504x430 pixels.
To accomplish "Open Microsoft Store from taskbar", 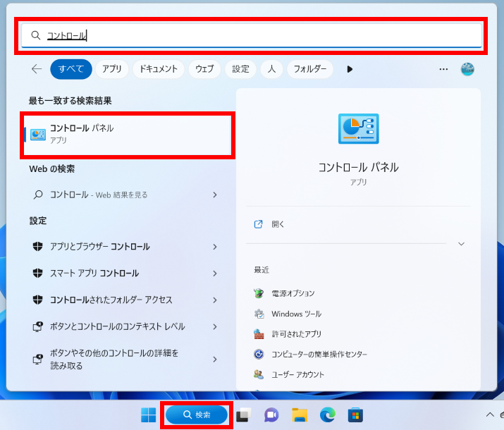I will pyautogui.click(x=355, y=415).
